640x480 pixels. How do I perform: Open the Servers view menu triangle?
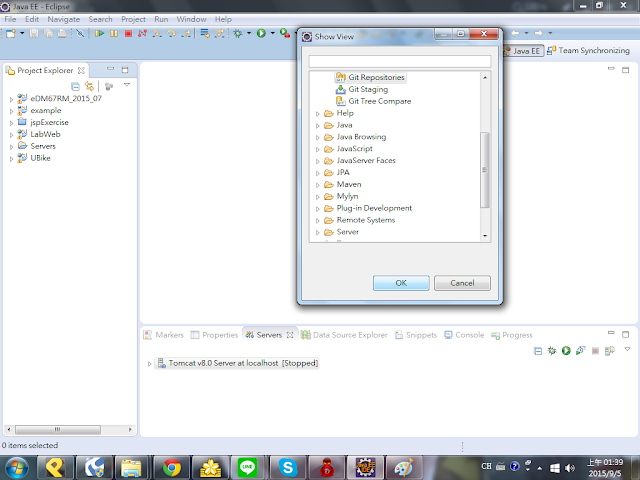click(x=627, y=349)
